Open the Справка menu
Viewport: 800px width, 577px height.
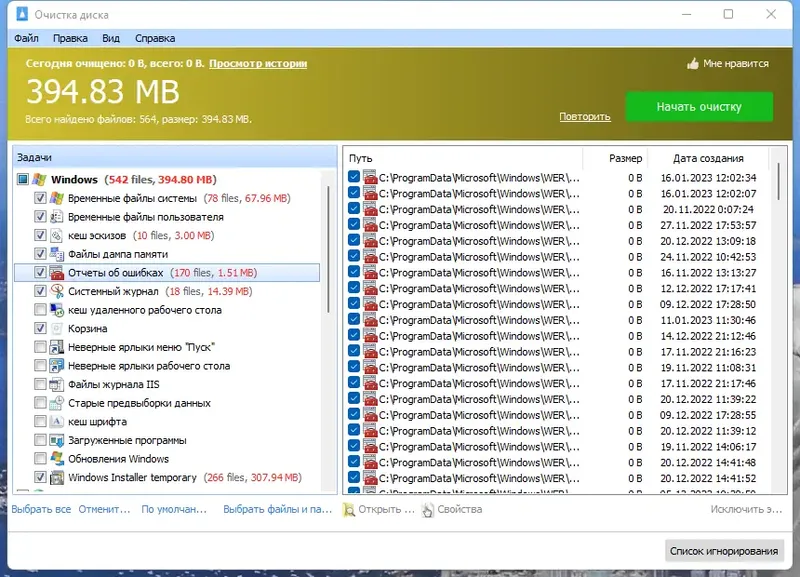[x=155, y=38]
